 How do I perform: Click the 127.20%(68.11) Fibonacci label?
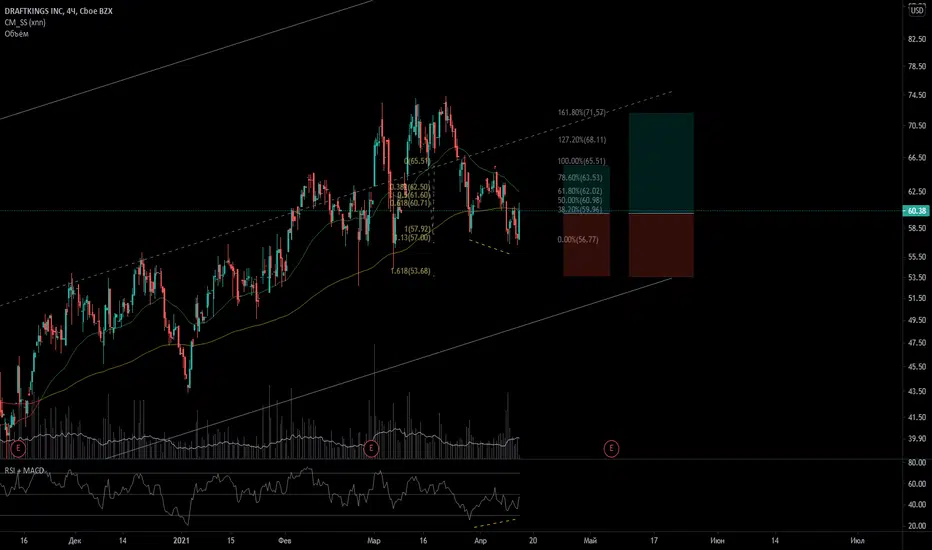coord(581,140)
